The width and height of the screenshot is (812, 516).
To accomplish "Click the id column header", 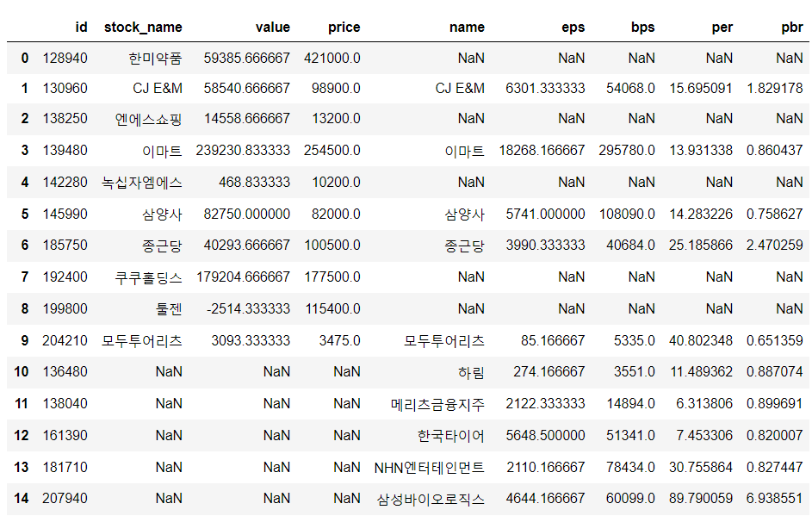I will coord(81,27).
